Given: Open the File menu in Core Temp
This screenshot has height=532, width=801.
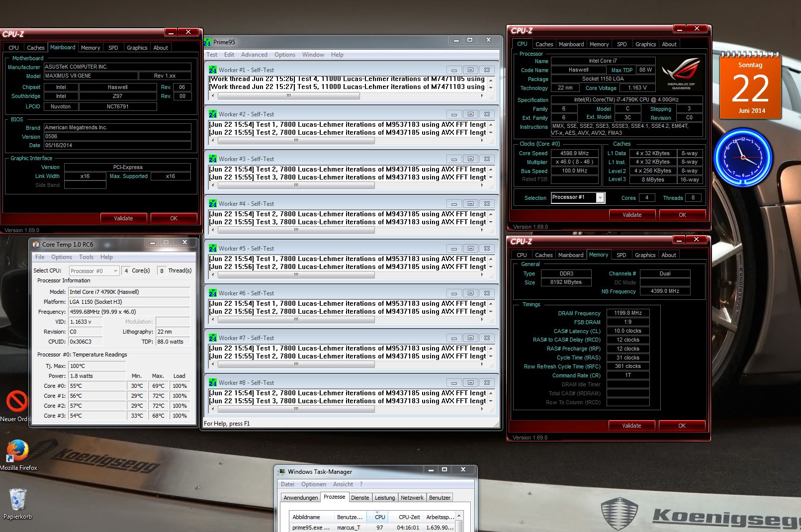Looking at the screenshot, I should tap(40, 257).
